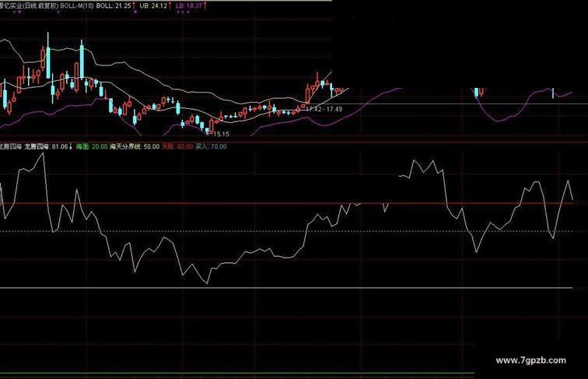Click the 海天分界线: 50.00 parameter label
The width and height of the screenshot is (588, 379).
(135, 146)
